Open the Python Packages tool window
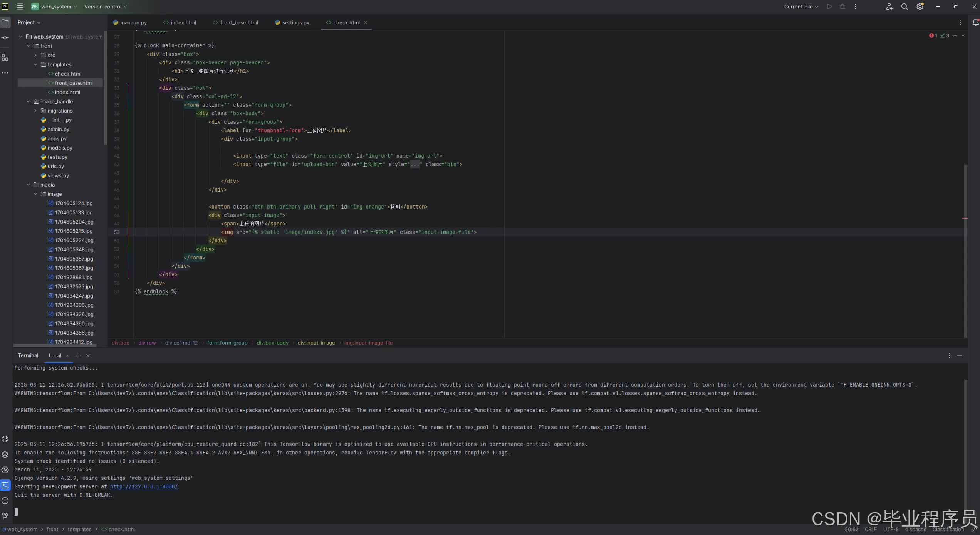Image resolution: width=980 pixels, height=535 pixels. pos(5,454)
